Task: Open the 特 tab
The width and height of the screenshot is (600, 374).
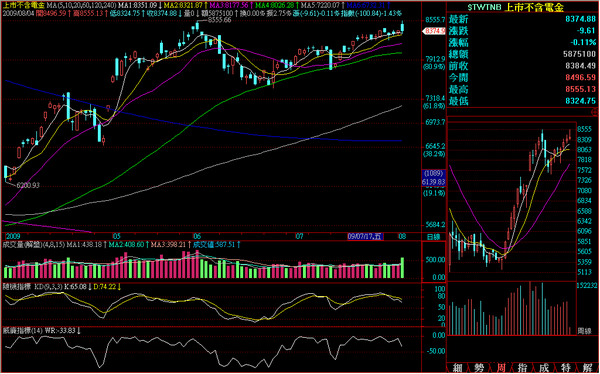Action: pos(566,368)
